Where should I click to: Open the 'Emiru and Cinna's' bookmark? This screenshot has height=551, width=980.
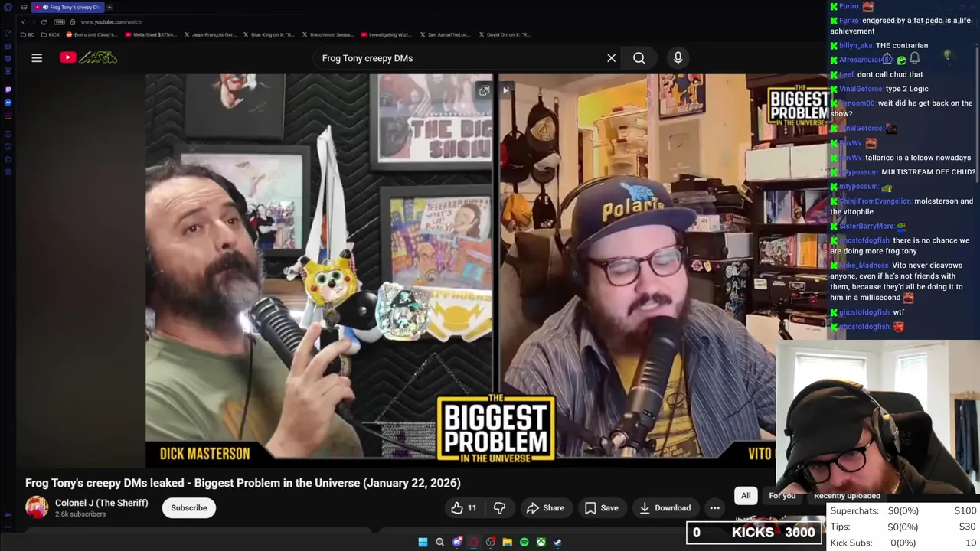[92, 34]
